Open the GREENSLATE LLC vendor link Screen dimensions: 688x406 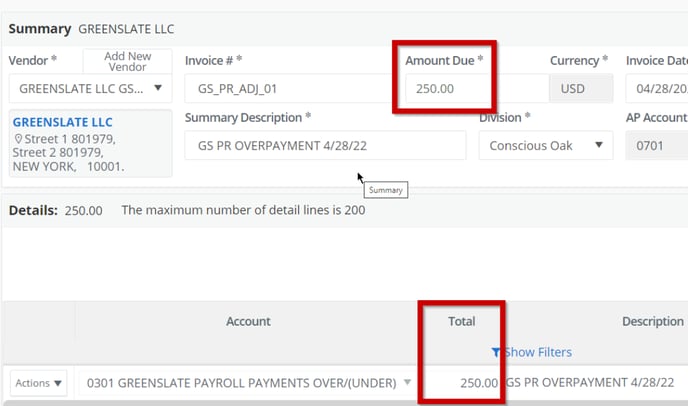[x=62, y=122]
